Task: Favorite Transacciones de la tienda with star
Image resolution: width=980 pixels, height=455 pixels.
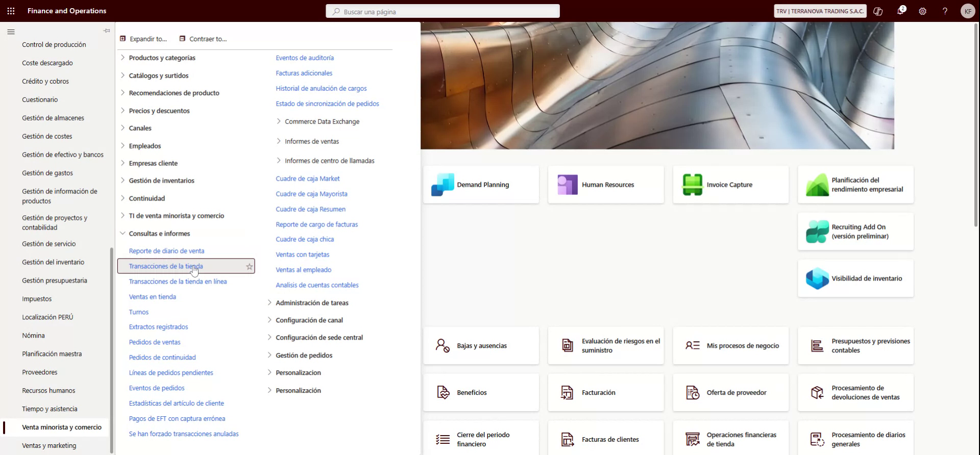Action: [x=249, y=266]
